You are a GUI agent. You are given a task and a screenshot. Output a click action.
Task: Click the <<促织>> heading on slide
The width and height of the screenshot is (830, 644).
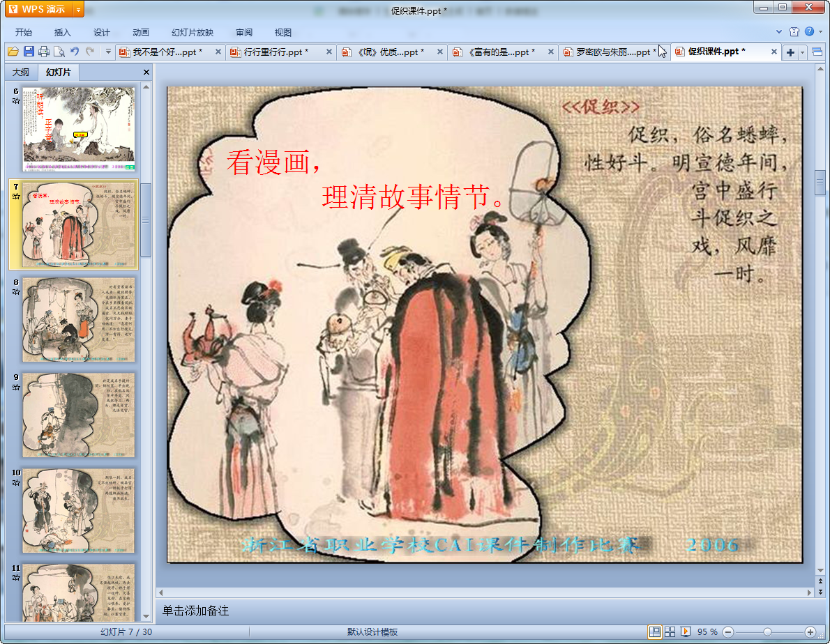(x=601, y=107)
